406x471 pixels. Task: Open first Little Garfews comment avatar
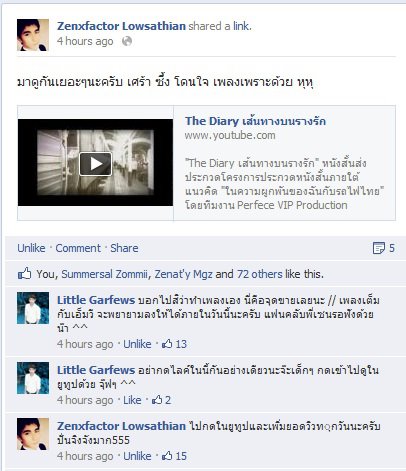click(33, 308)
